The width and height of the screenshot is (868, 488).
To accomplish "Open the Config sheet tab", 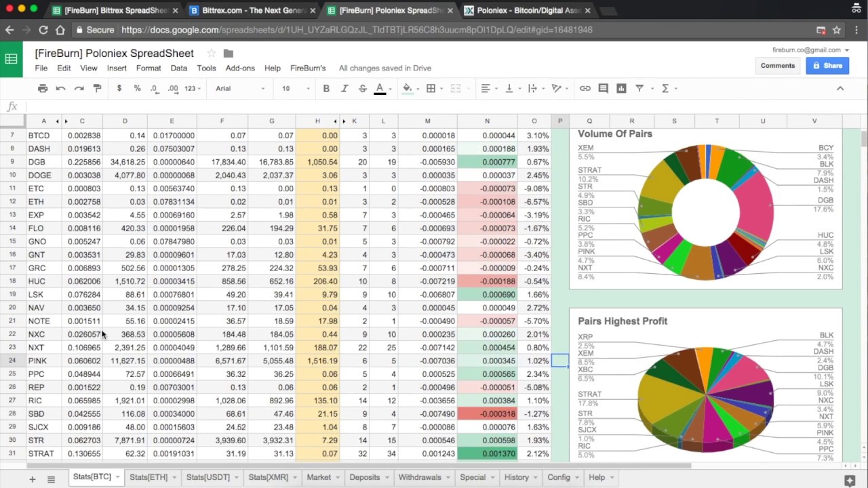I will (x=564, y=477).
